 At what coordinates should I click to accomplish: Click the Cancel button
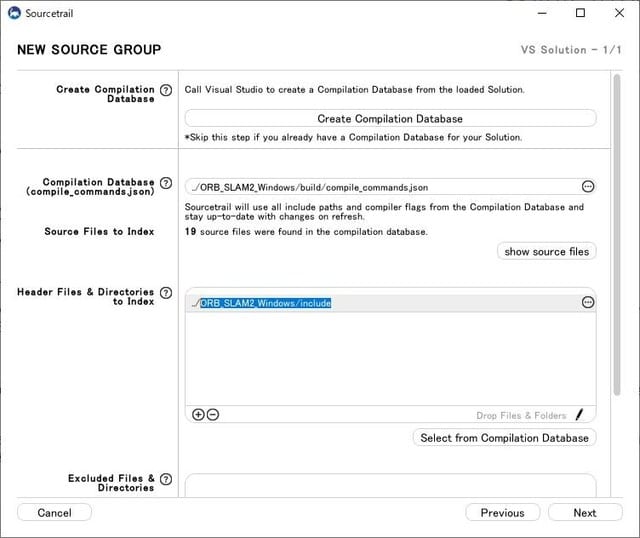pos(54,513)
